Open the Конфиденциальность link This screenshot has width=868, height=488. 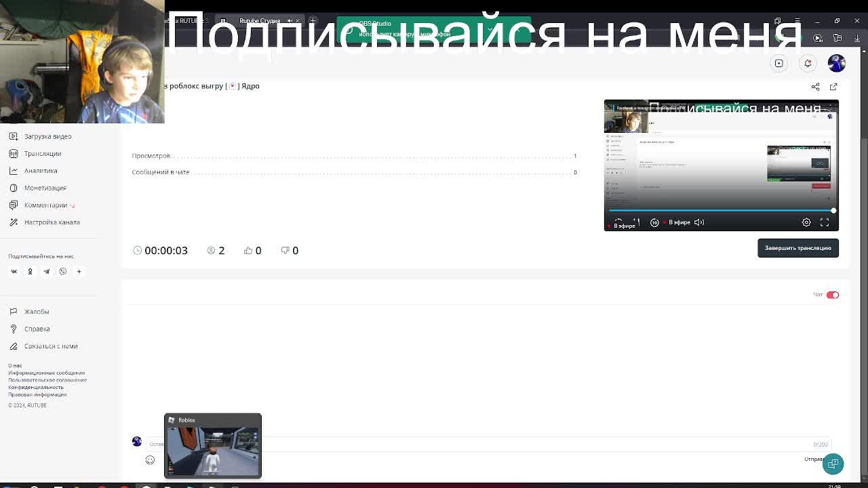(36, 387)
